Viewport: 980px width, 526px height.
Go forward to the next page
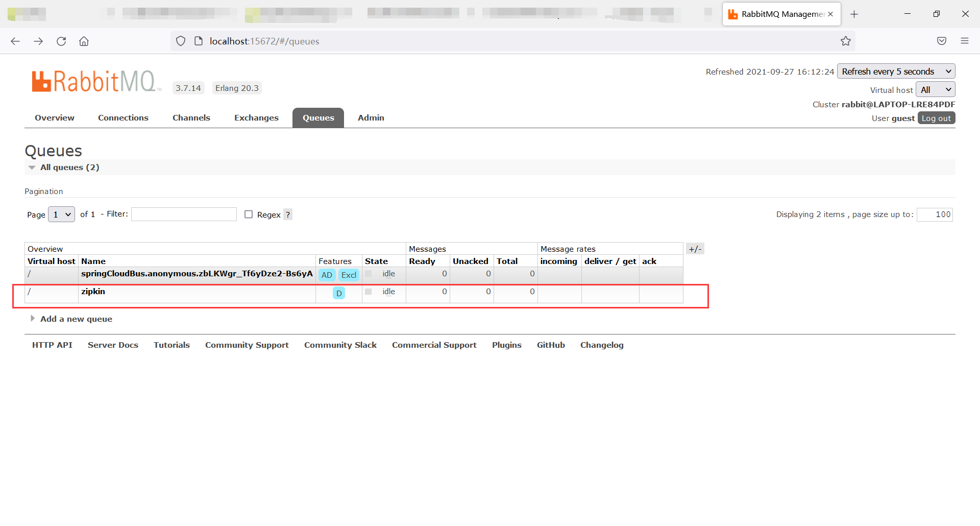coord(38,41)
